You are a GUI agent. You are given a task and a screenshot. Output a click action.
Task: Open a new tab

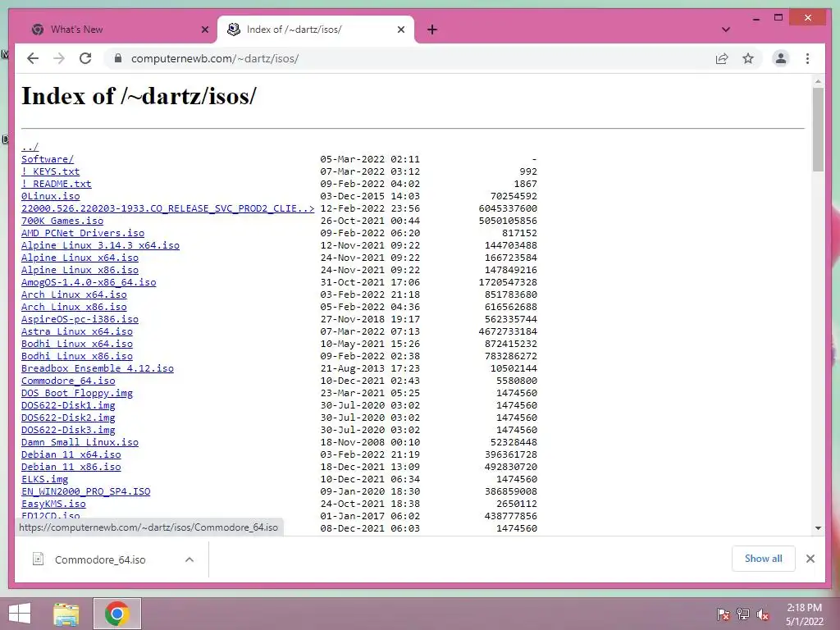[432, 30]
